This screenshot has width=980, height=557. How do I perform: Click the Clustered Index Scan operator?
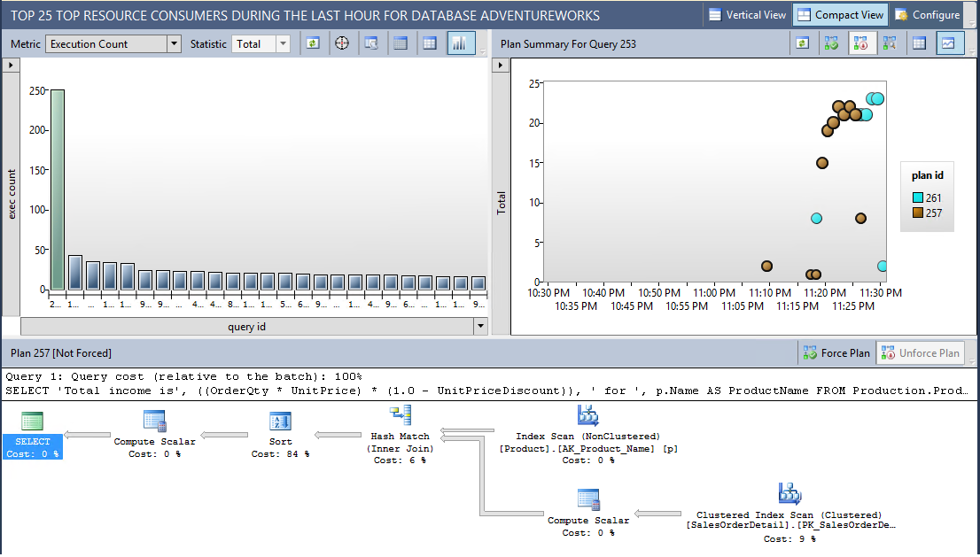(x=790, y=514)
